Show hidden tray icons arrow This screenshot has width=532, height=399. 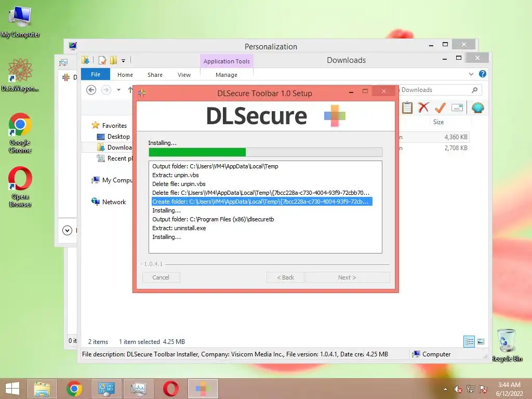445,389
